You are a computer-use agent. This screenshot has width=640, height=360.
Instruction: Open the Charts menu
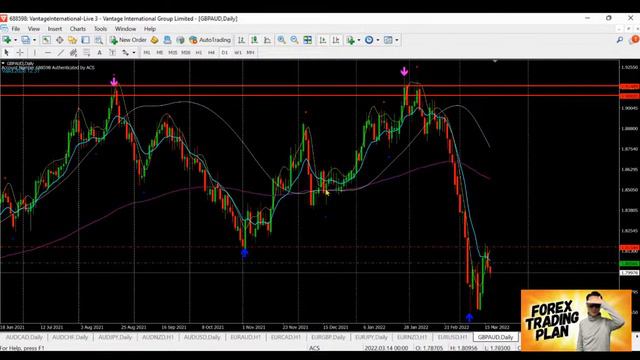tap(78, 29)
